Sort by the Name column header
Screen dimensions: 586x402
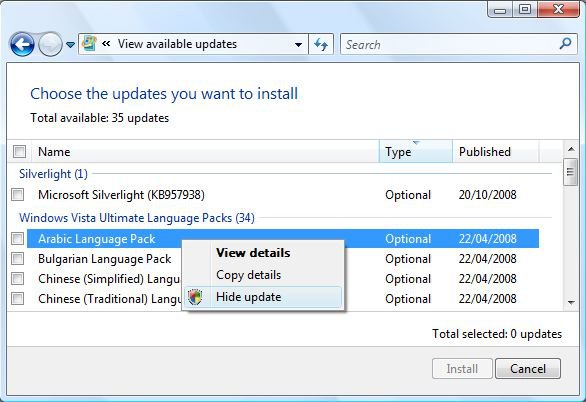[205, 152]
